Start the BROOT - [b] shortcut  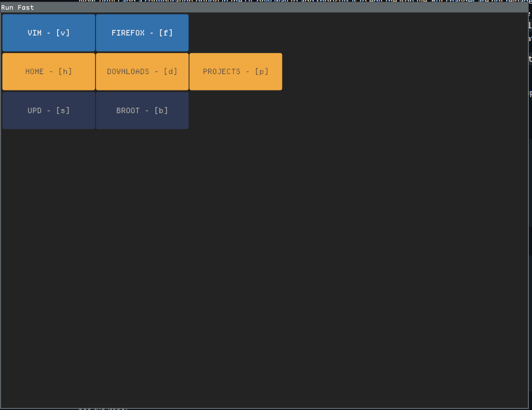142,111
